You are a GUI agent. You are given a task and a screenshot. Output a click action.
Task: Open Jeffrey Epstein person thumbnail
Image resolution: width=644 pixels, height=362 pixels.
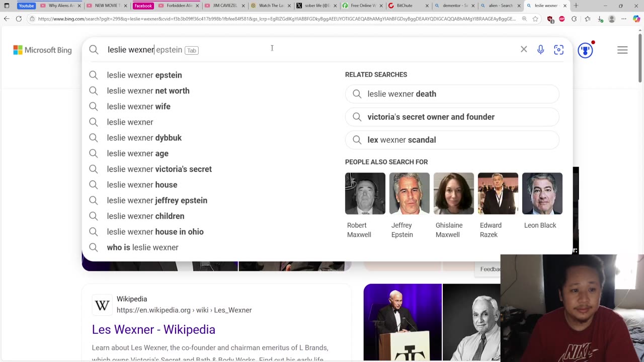(410, 194)
